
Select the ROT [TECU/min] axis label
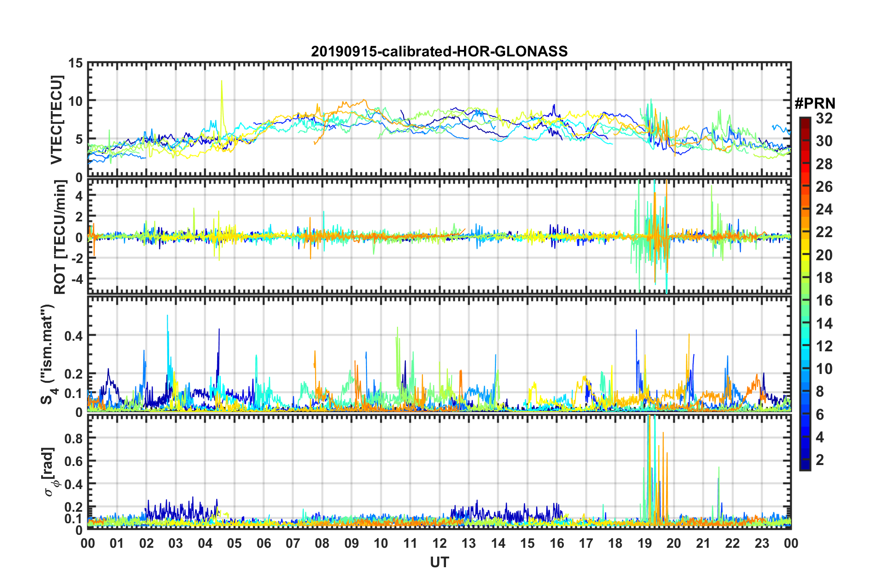(60, 237)
